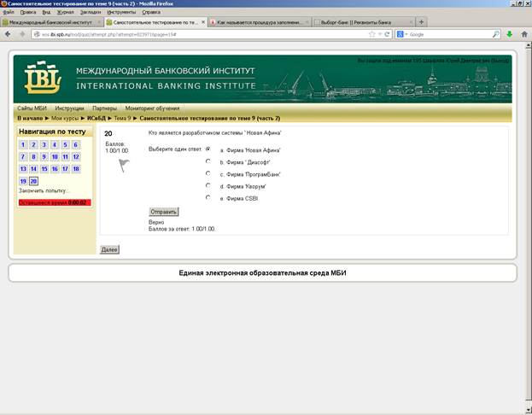The image size is (532, 415).
Task: Click the IBI logo in the banner
Action: tap(43, 78)
